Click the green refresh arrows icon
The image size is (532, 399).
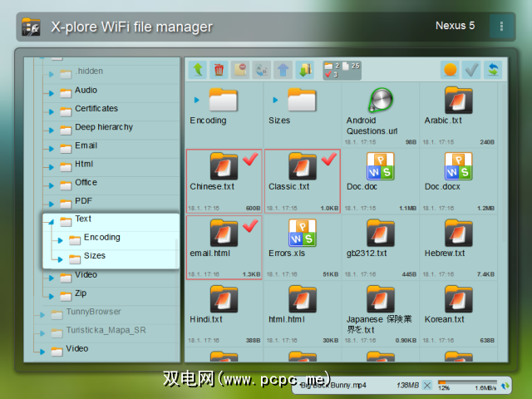(493, 70)
